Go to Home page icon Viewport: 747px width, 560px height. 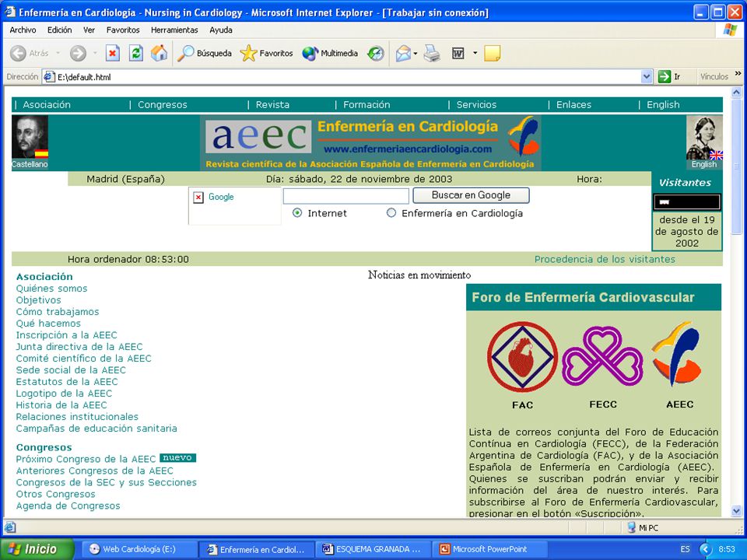click(159, 54)
